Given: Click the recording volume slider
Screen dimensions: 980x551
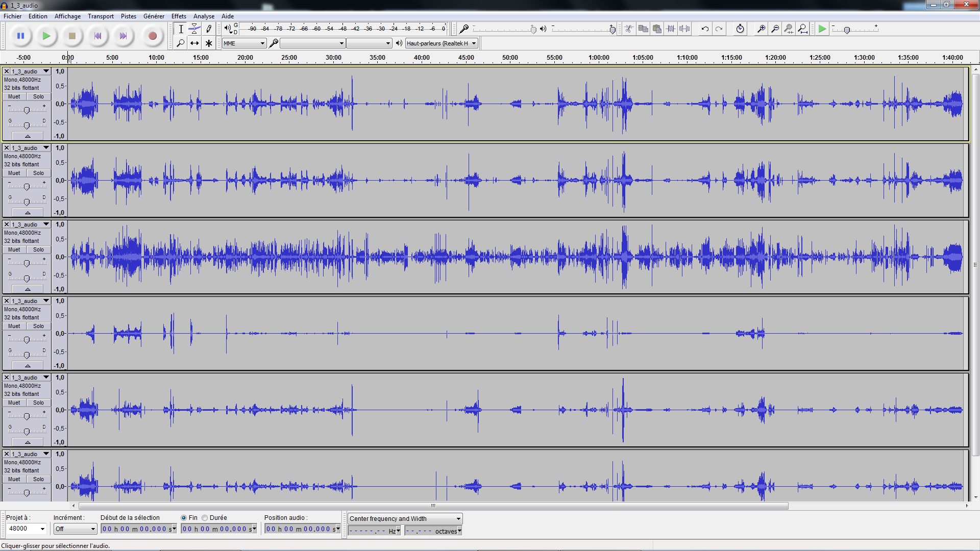Looking at the screenshot, I should 504,29.
